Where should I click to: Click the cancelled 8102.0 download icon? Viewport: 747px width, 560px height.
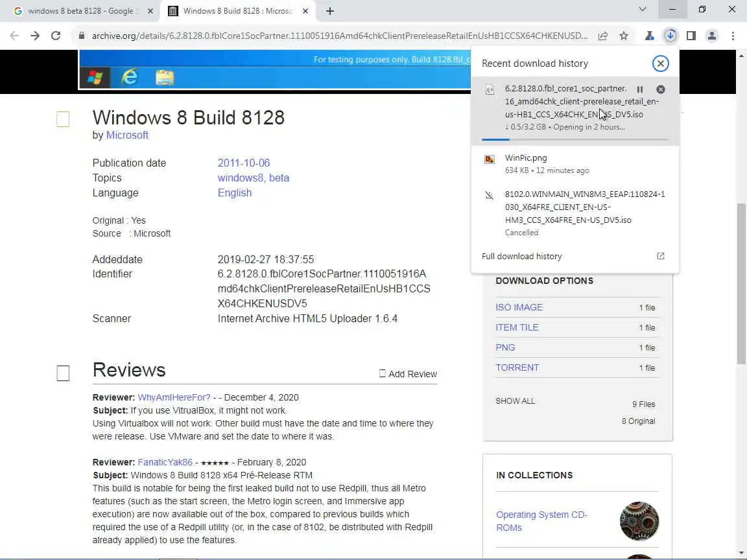490,195
